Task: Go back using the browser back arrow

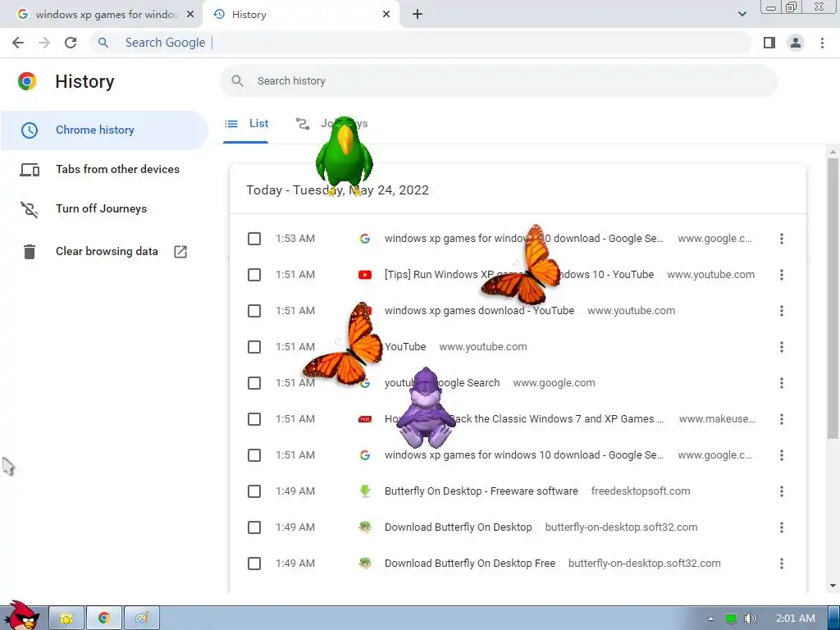Action: click(18, 43)
